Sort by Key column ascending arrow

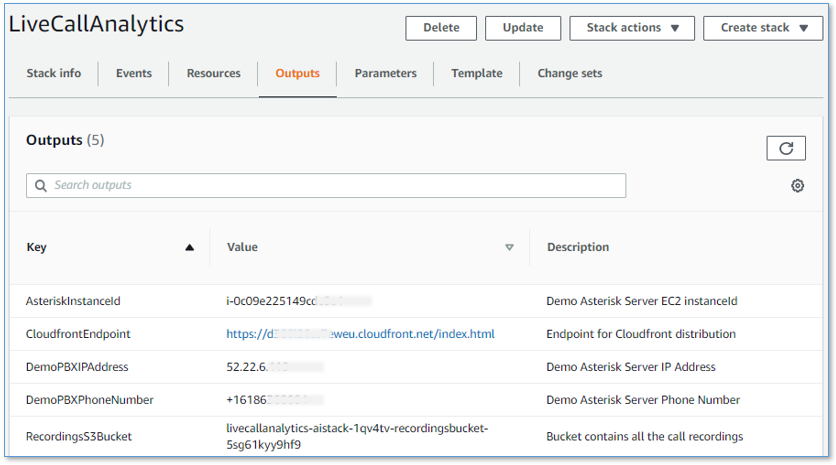[189, 248]
